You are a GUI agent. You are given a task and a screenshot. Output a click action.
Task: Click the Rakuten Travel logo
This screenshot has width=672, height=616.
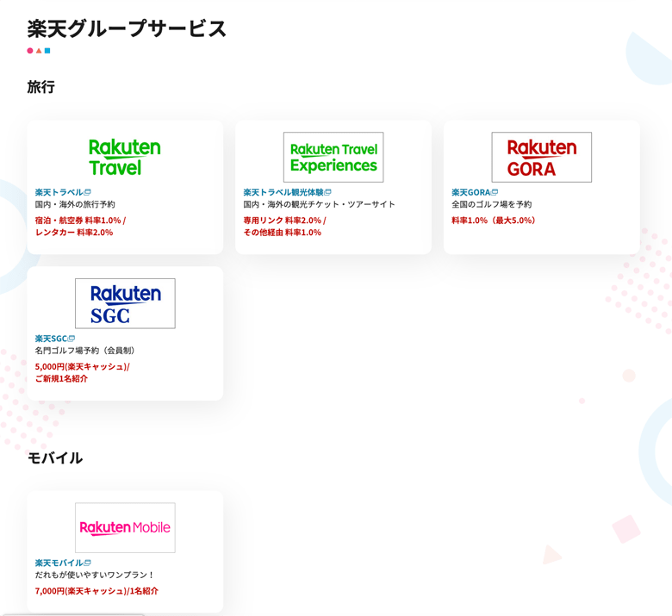click(x=125, y=158)
